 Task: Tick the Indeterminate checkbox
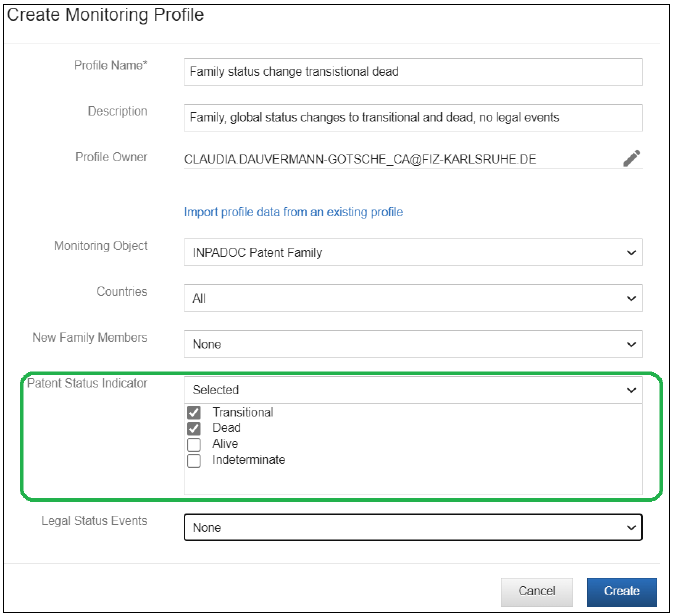click(194, 461)
